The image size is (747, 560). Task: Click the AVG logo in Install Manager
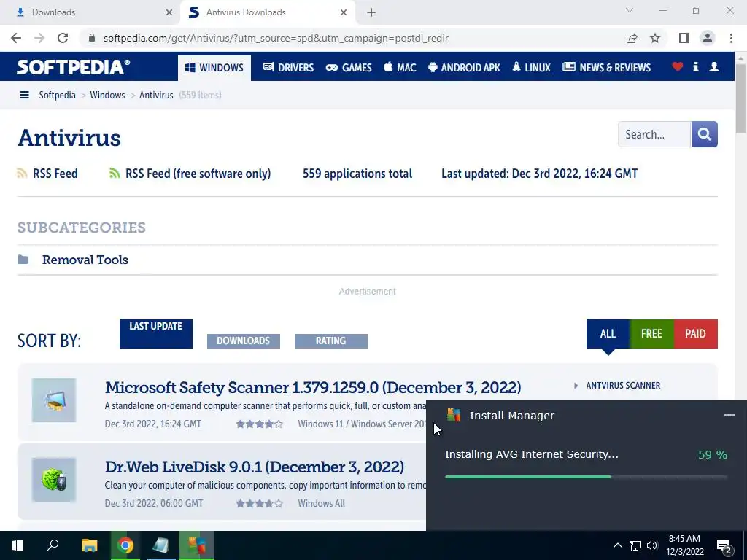click(454, 415)
